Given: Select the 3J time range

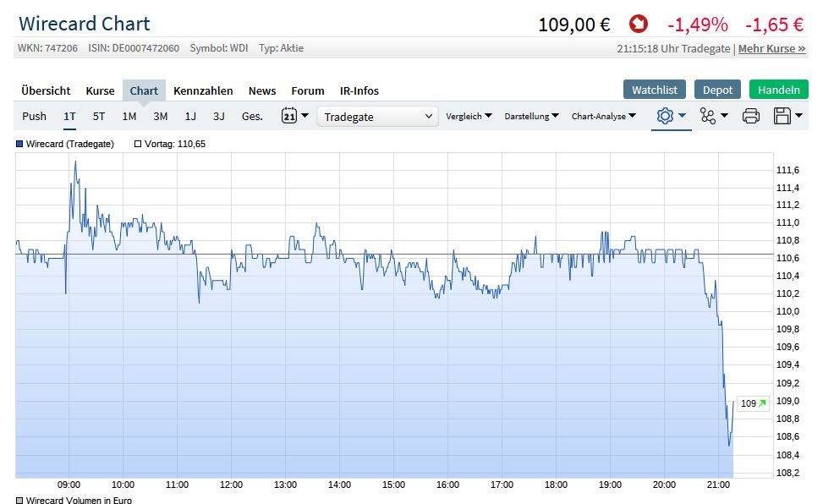Looking at the screenshot, I should (219, 116).
